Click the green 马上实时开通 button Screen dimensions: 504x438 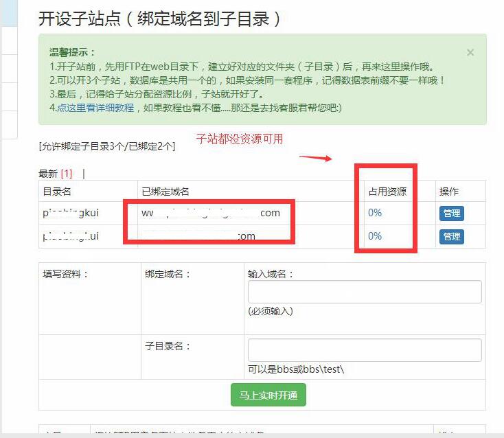[x=268, y=395]
